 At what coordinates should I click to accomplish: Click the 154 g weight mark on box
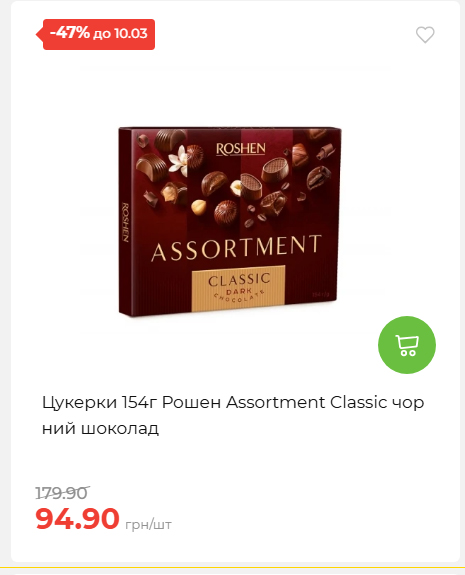coord(319,294)
